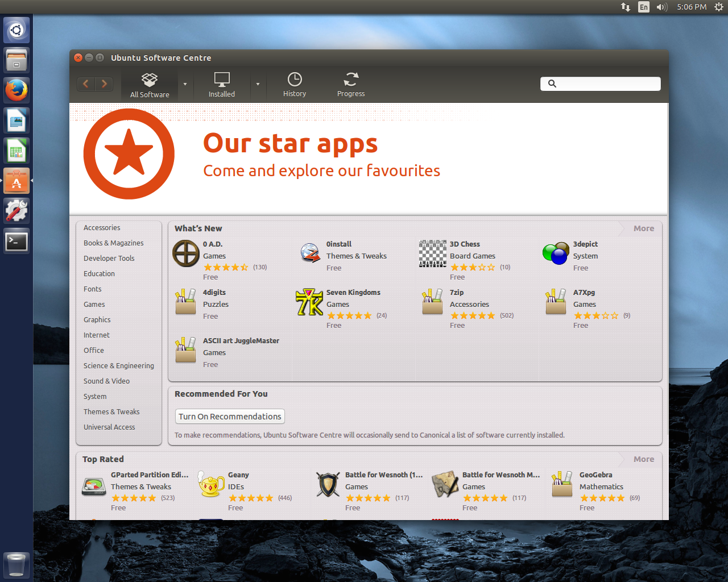
Task: Open Terminal from the Unity launcher
Action: [x=16, y=242]
